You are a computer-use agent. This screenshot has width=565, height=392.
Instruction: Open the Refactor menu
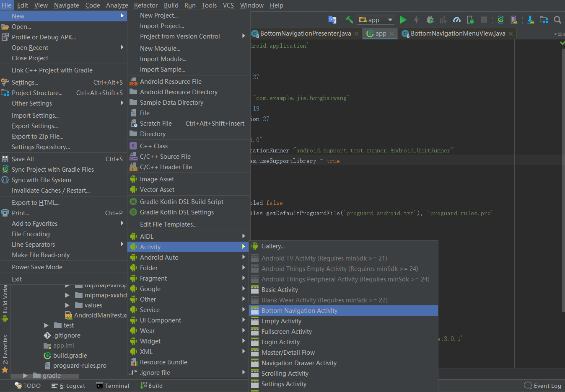click(x=146, y=5)
